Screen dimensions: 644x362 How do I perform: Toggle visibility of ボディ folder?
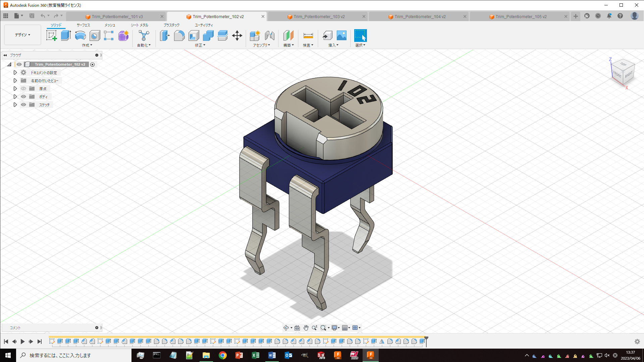23,97
